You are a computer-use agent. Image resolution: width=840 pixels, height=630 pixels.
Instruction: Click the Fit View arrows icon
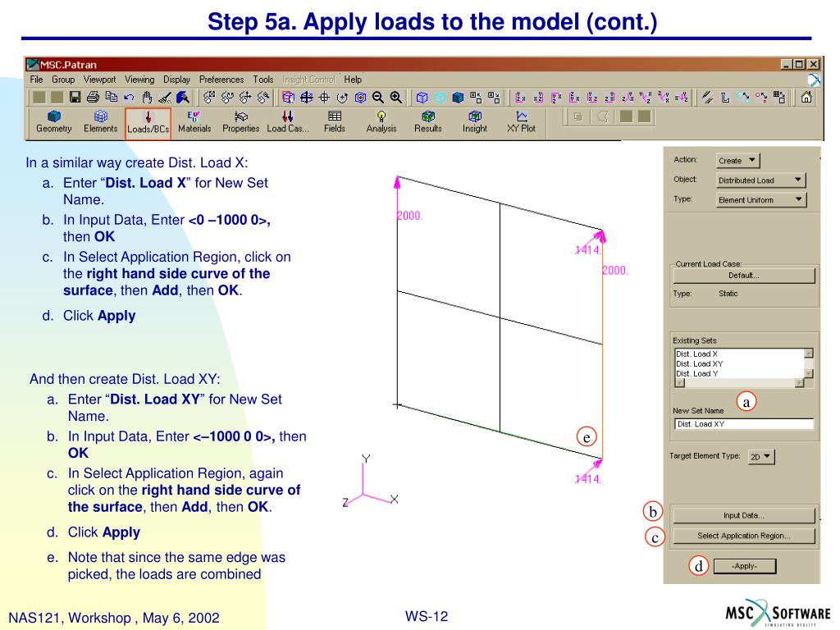[307, 97]
